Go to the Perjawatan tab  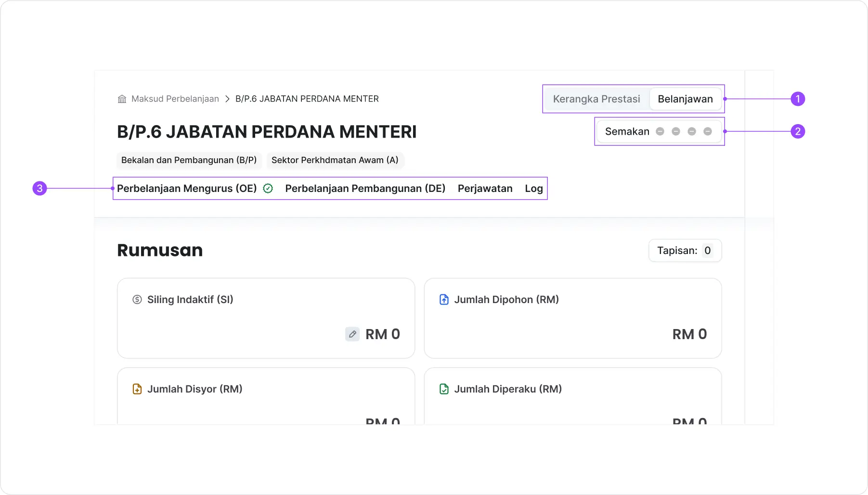(485, 189)
